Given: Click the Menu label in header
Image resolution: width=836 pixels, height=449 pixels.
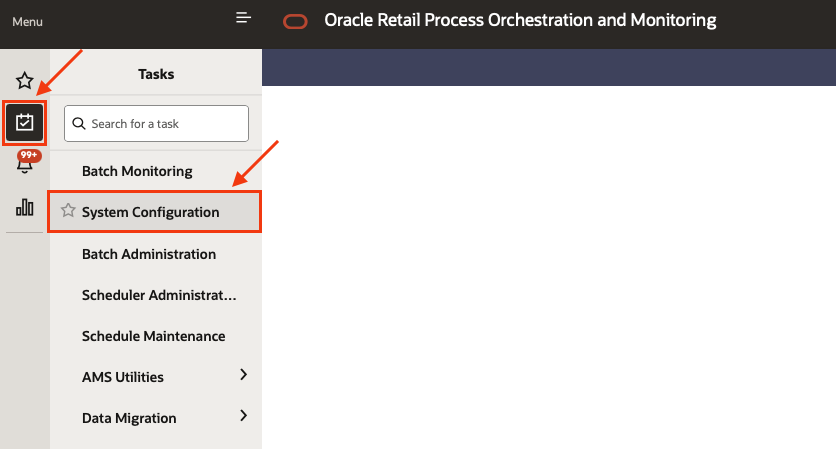Looking at the screenshot, I should click(27, 22).
